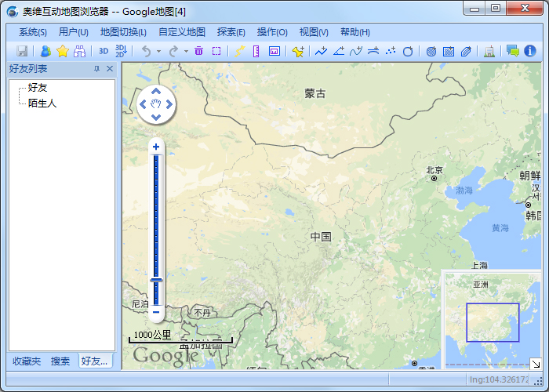Image resolution: width=549 pixels, height=392 pixels.
Task: Select the 好友 tree item
Action: coord(38,88)
